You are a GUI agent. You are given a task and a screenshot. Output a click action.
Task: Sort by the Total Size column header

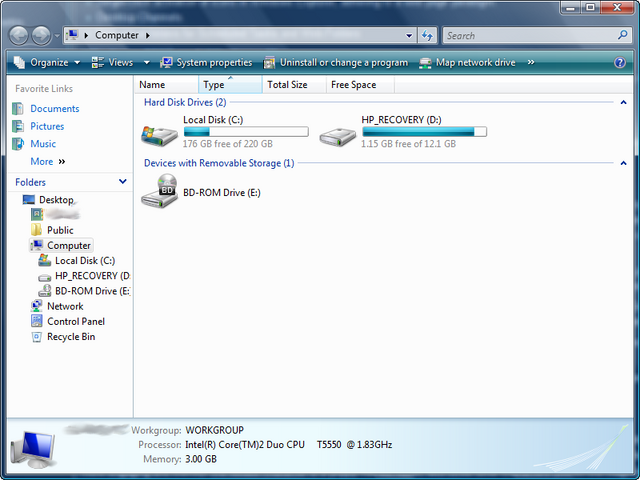294,84
